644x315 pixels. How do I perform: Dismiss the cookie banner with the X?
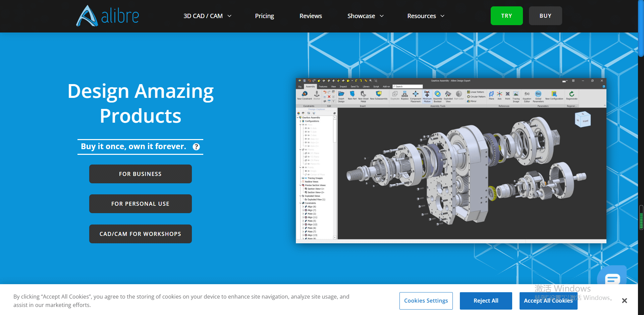click(x=624, y=301)
